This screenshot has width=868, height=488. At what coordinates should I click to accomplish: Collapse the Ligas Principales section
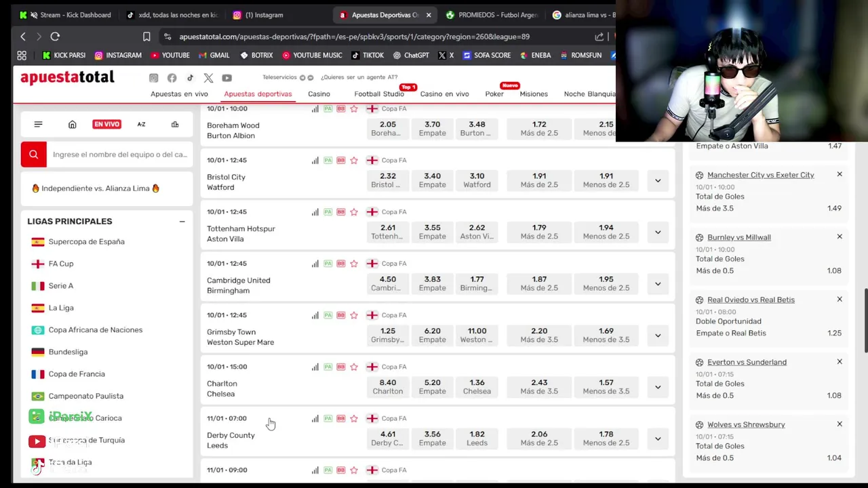click(182, 222)
